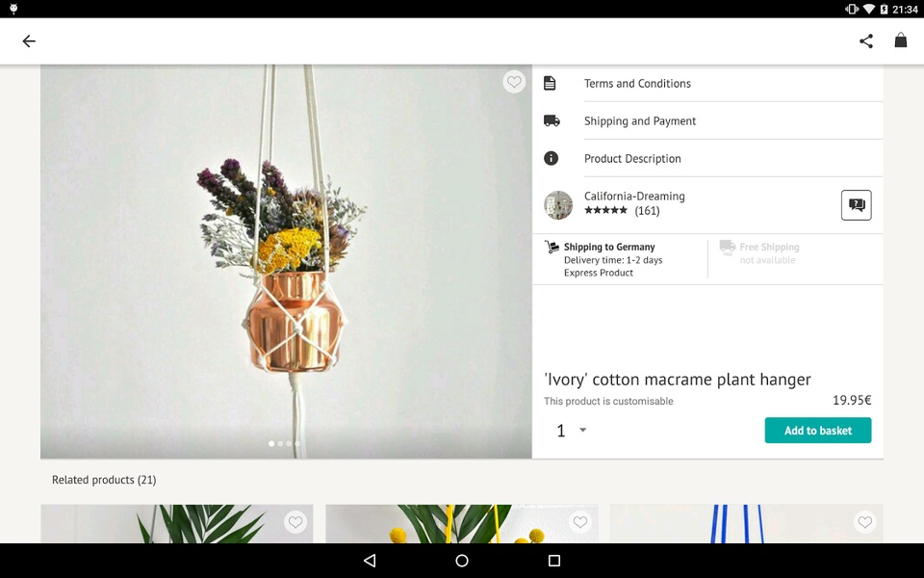Open the shopping basket icon
Screen dimensions: 924x578
pos(901,40)
